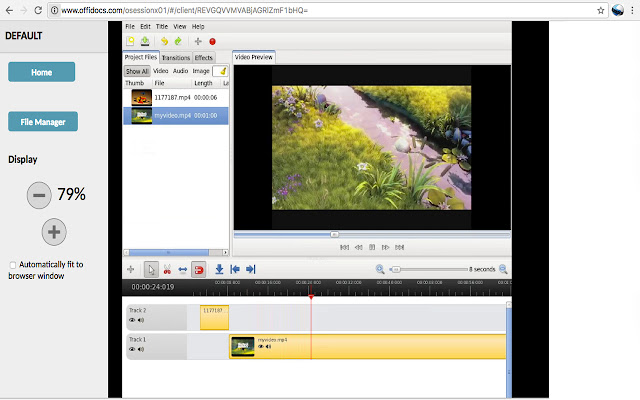This screenshot has width=640, height=400.
Task: Open the File Manager button
Action: (x=42, y=122)
